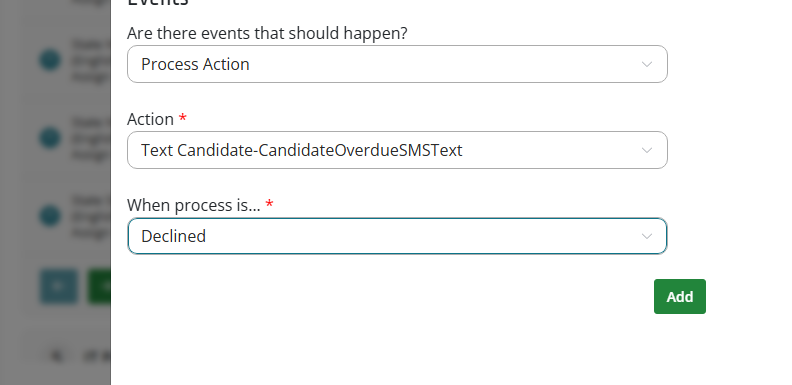Expand the 'When process is...' dropdown showing Declined

click(397, 236)
